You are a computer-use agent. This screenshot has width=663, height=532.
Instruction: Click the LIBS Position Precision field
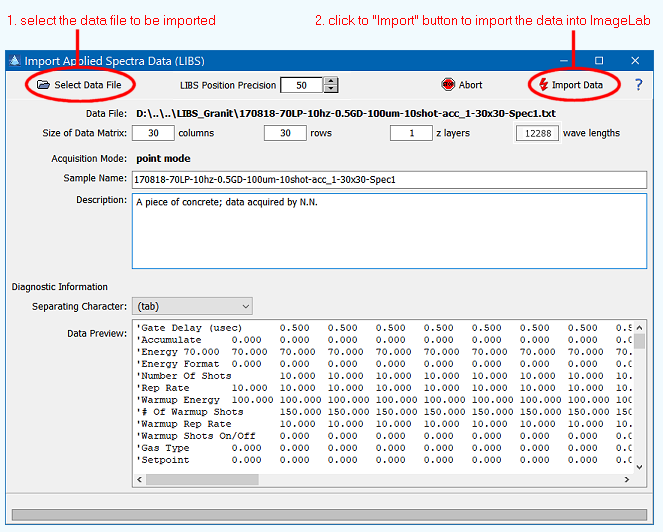pos(301,85)
